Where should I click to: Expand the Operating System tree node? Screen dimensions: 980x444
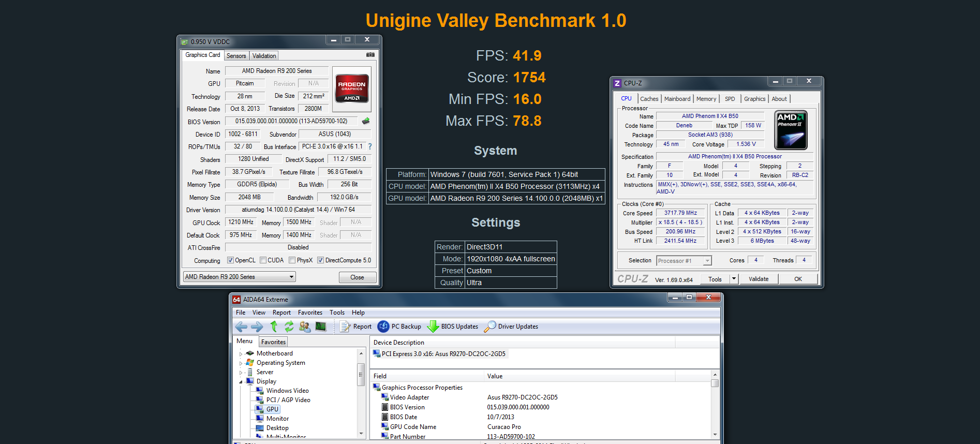pos(241,363)
